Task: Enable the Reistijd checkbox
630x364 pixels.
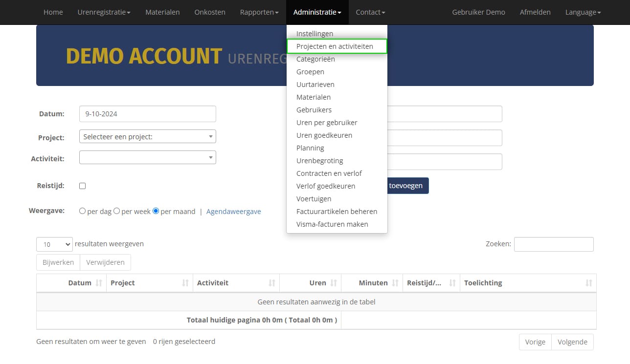Action: 83,186
